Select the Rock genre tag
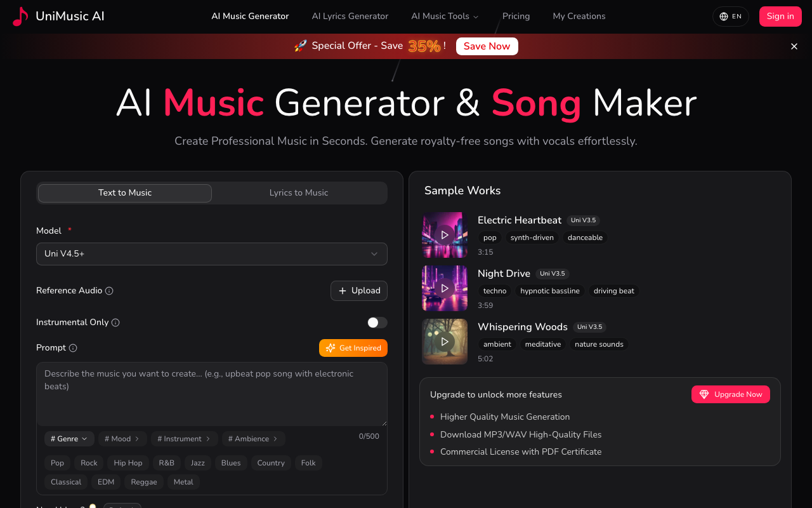 [89, 463]
